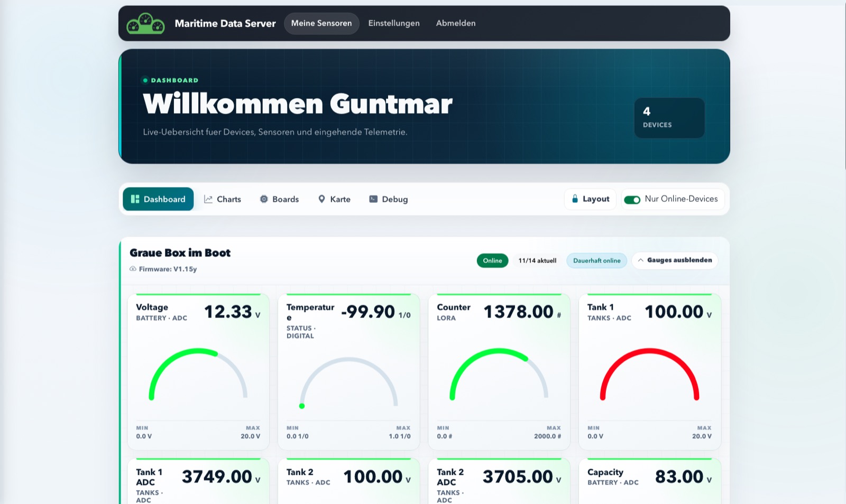Image resolution: width=846 pixels, height=504 pixels.
Task: Click the Tank 1 value 100.00
Action: coord(674,312)
